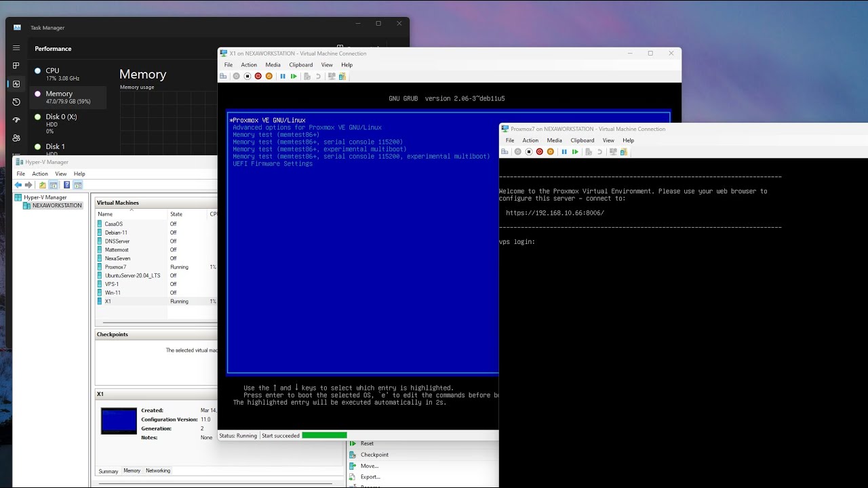
Task: Switch to Memory tab in X1 details
Action: (132, 470)
